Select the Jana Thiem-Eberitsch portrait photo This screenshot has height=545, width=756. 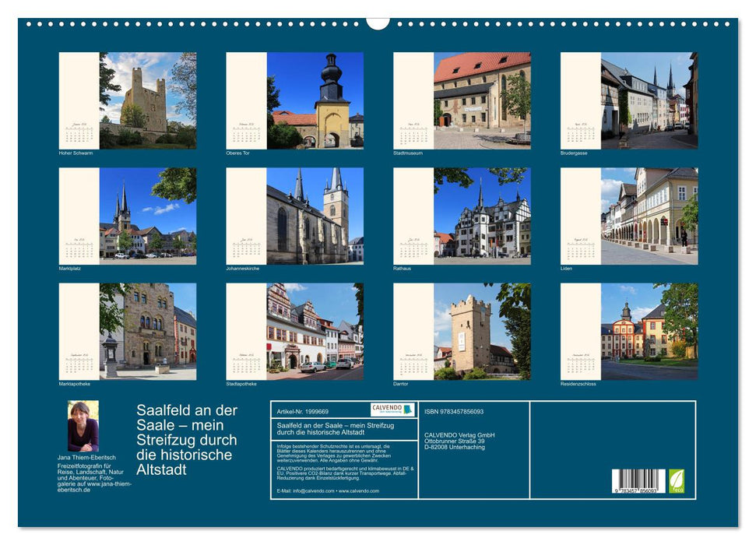[82, 424]
